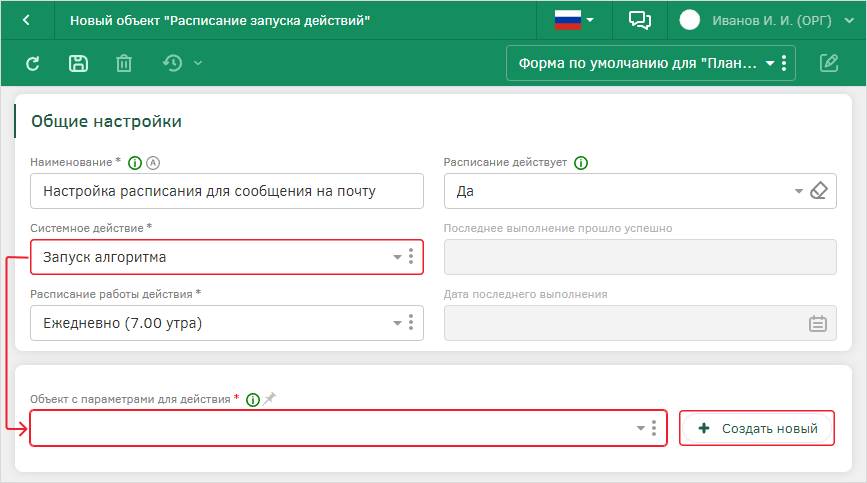Open the chat messages icon
867x483 pixels.
(x=640, y=20)
